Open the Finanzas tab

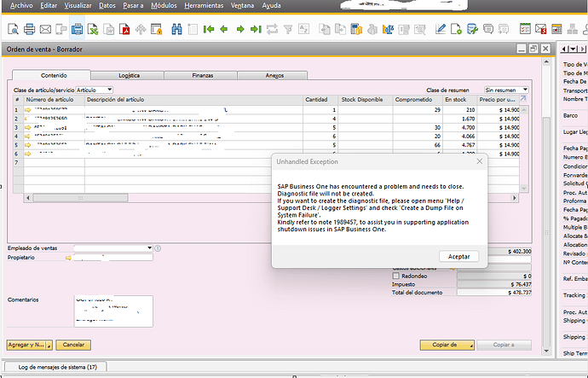pyautogui.click(x=202, y=76)
